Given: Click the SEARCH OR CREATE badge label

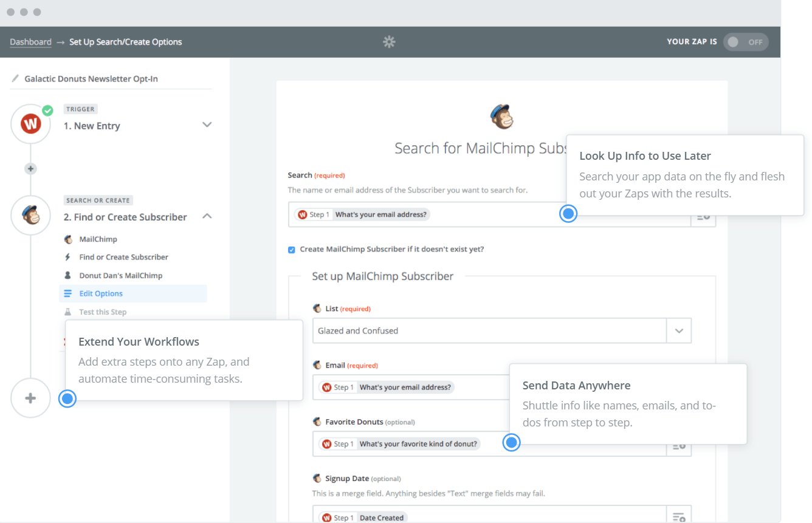Looking at the screenshot, I should coord(98,200).
